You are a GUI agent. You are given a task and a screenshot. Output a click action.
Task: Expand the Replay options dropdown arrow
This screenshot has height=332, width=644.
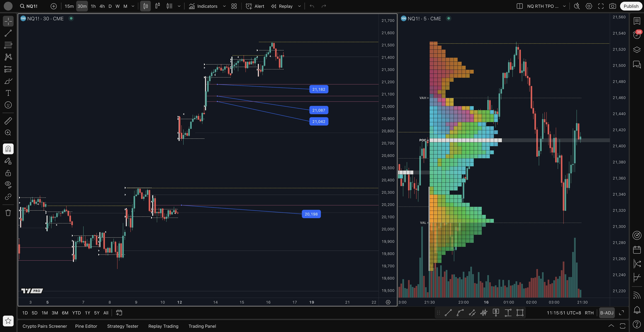point(299,6)
